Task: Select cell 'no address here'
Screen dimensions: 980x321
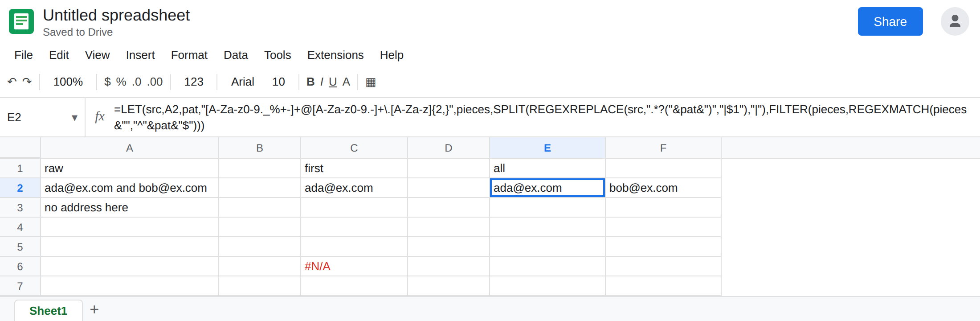Action: coord(130,207)
